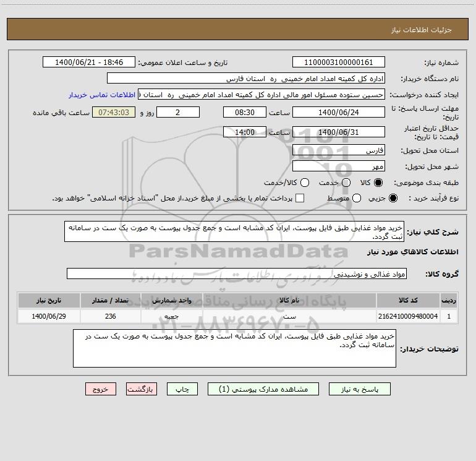Click the توضیحات خریدار text area
Screen dimensions: 476x461
[234, 348]
